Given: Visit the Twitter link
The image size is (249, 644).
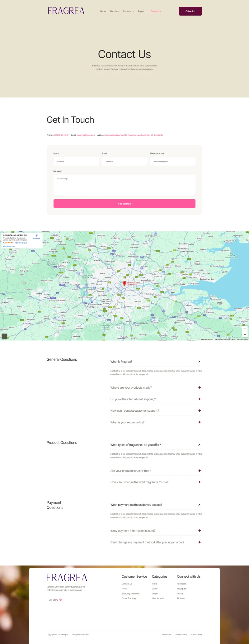Looking at the screenshot, I should tap(180, 594).
